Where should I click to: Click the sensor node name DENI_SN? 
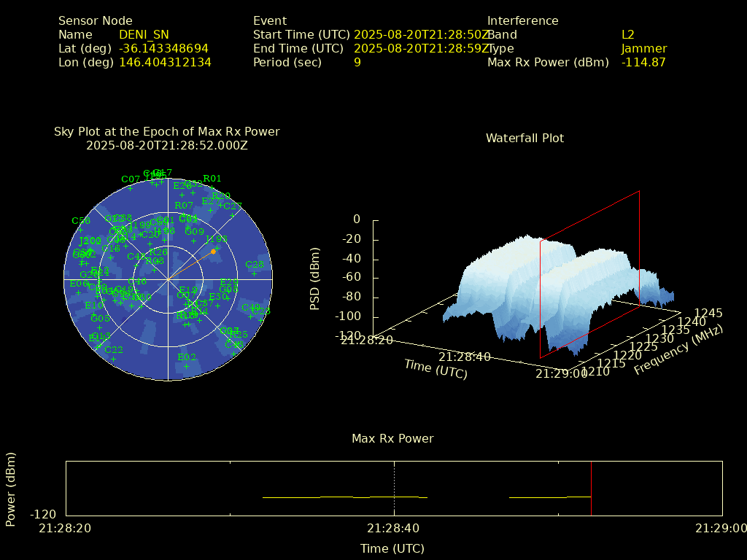[144, 34]
